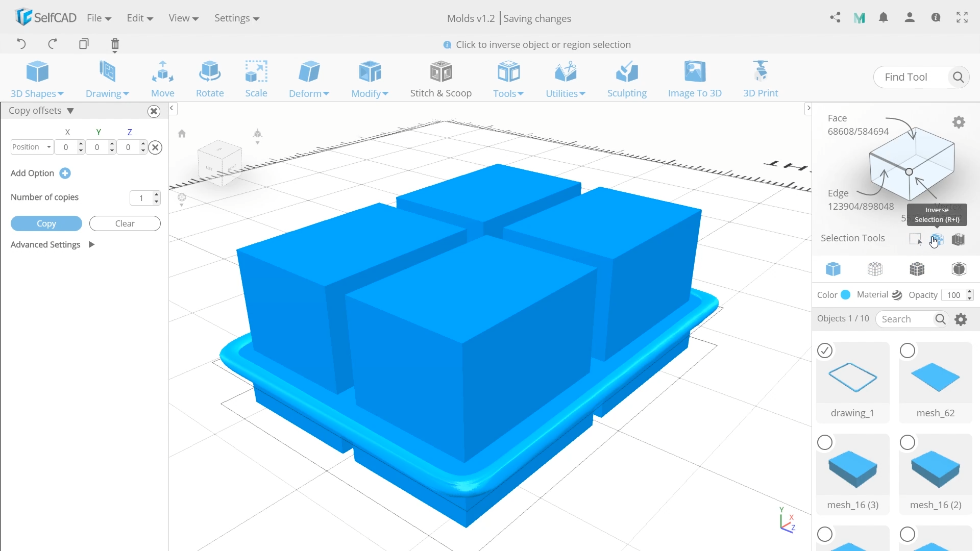Select the Rotate tool
This screenshot has height=551, width=980.
click(x=210, y=79)
